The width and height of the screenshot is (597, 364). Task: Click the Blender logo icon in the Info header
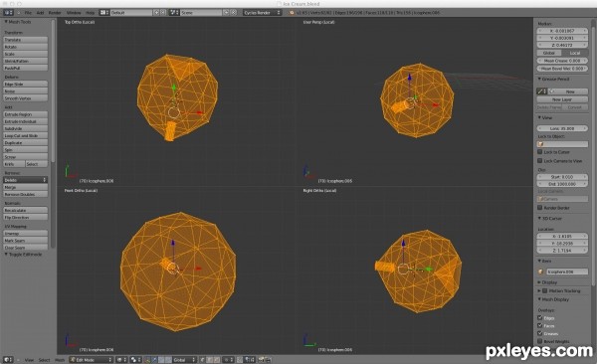click(292, 13)
